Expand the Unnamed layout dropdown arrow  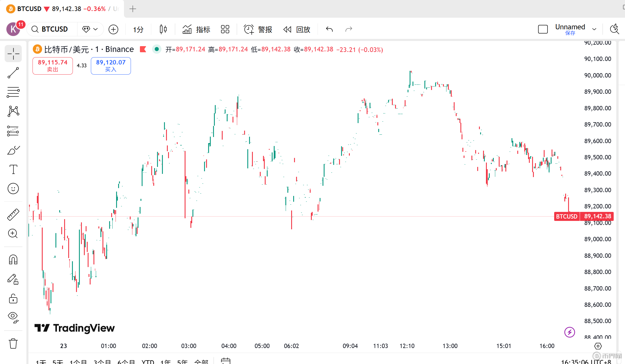coord(594,29)
